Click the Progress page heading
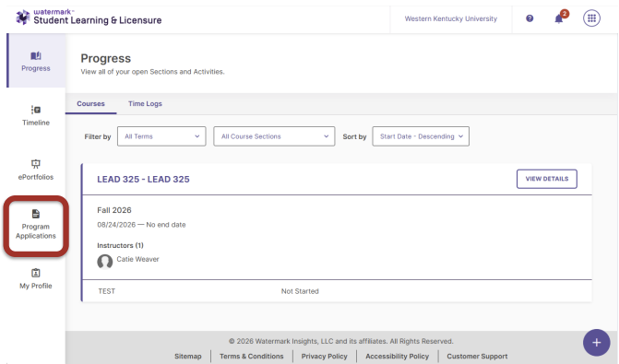619x364 pixels. click(x=106, y=58)
